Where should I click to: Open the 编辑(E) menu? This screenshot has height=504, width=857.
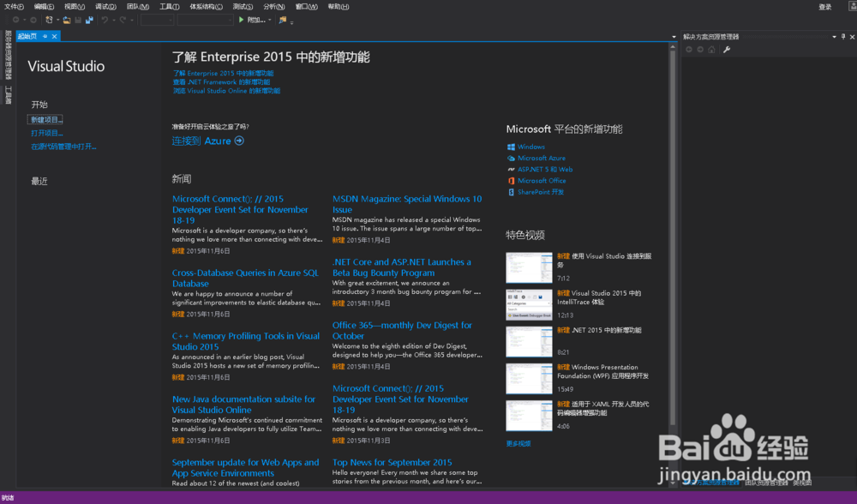pyautogui.click(x=45, y=7)
